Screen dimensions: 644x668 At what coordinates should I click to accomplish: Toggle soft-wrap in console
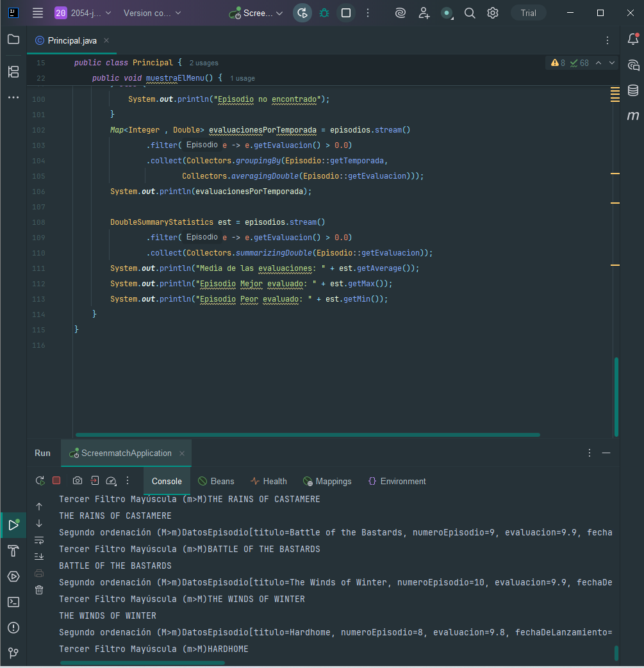tap(39, 540)
